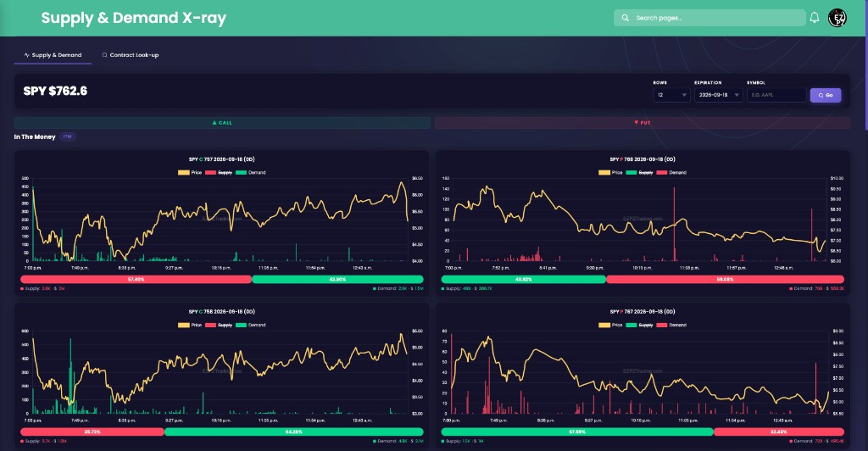Toggle Price legend on SPY C 757 chart
The height and width of the screenshot is (451, 868).
point(190,173)
